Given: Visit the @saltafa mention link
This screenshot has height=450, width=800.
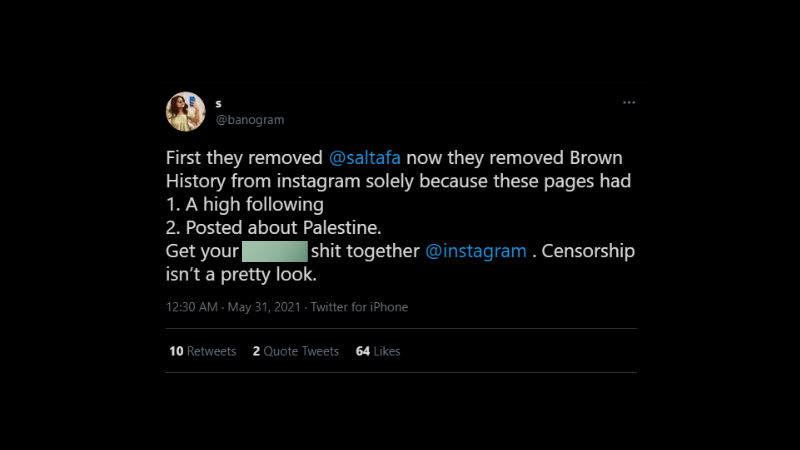Looking at the screenshot, I should [x=365, y=158].
